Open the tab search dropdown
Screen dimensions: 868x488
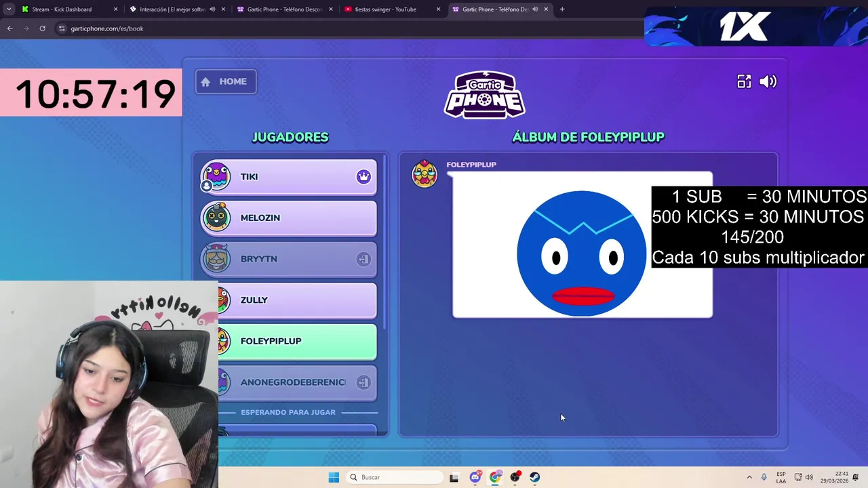tap(9, 9)
